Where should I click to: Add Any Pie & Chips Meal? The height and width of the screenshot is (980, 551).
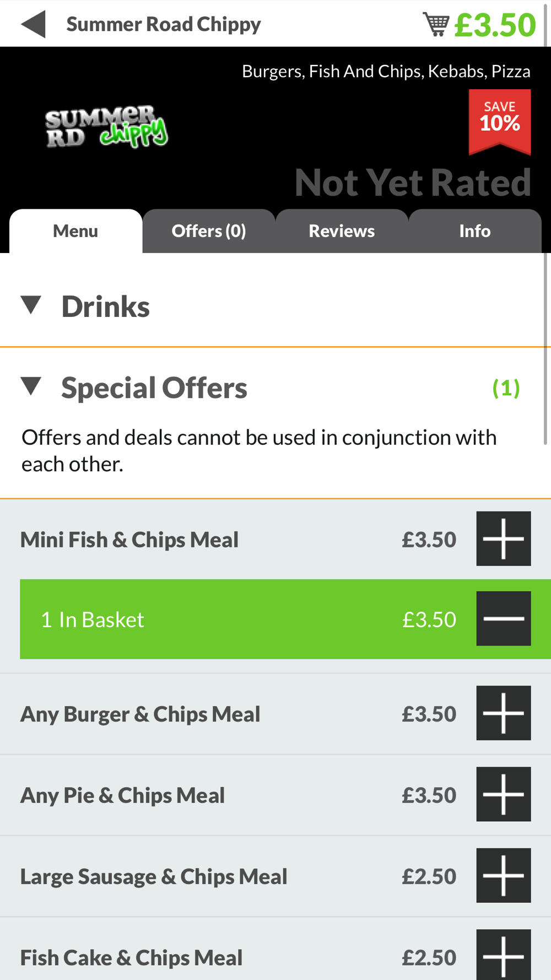pyautogui.click(x=504, y=794)
